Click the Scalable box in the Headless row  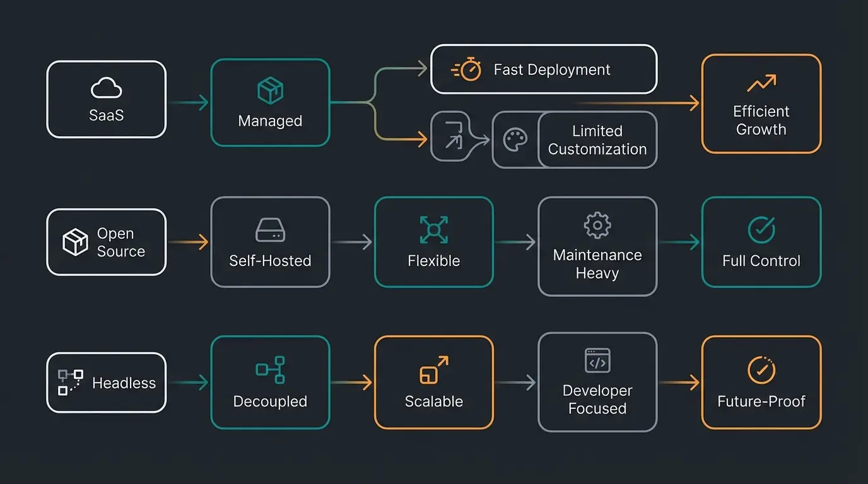(433, 382)
